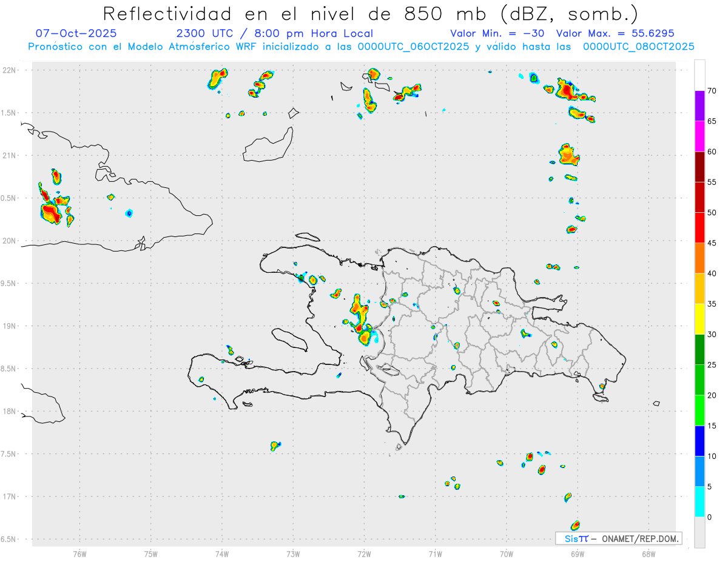Pick the gold 35-40 dBZ color band
The height and width of the screenshot is (562, 728).
tap(699, 289)
